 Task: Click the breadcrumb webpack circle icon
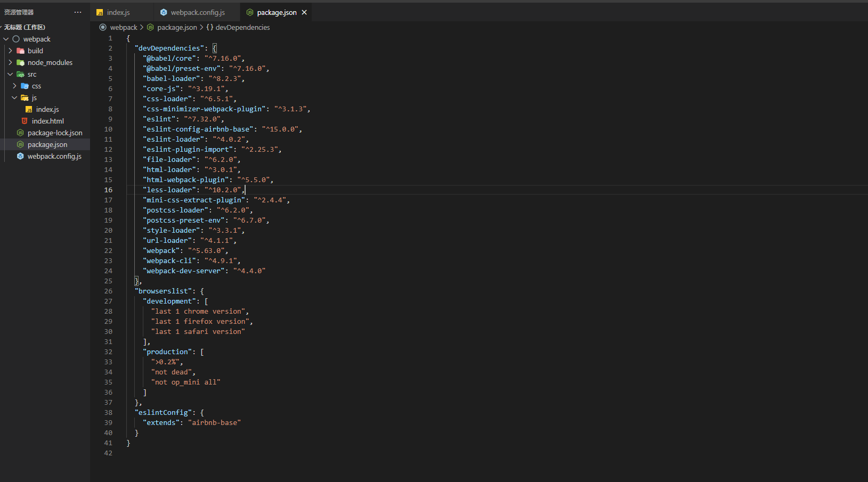pyautogui.click(x=103, y=27)
